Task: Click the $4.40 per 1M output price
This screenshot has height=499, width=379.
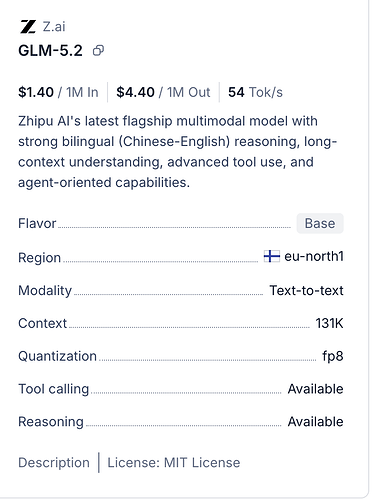Action: 163,92
